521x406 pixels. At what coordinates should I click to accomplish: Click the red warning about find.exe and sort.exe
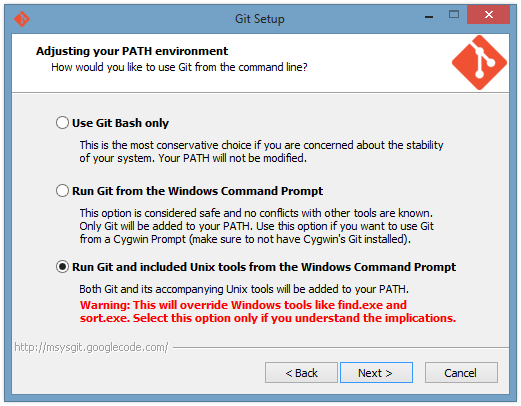268,311
